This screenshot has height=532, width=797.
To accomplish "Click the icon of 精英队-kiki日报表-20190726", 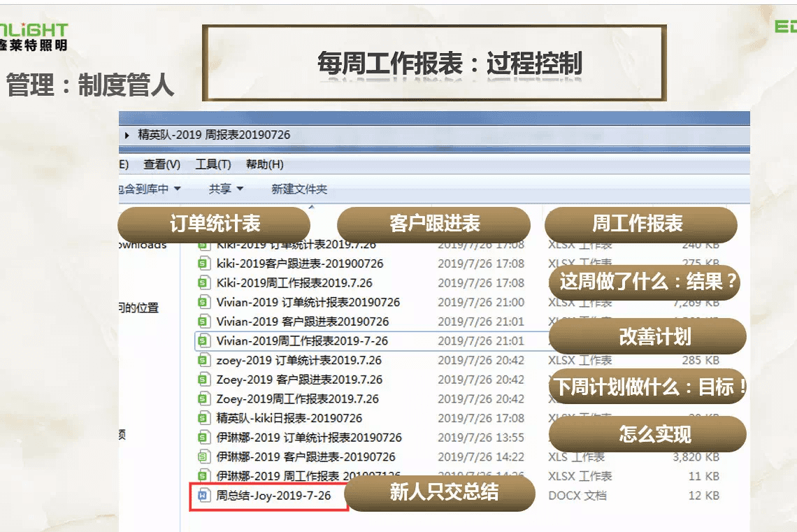I will coord(203,418).
